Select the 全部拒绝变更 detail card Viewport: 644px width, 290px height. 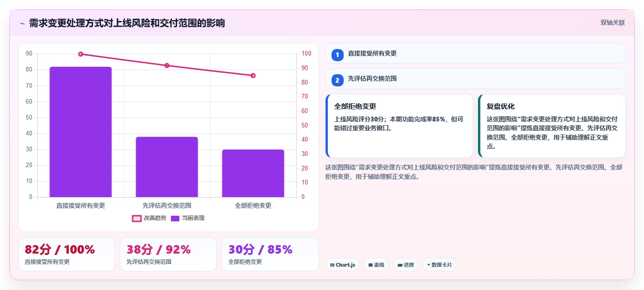(x=399, y=126)
